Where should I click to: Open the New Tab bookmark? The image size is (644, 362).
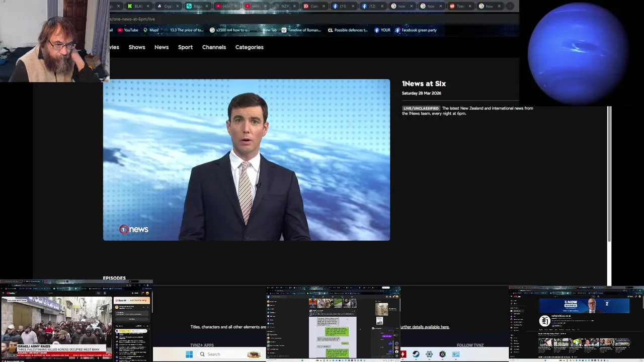point(269,30)
